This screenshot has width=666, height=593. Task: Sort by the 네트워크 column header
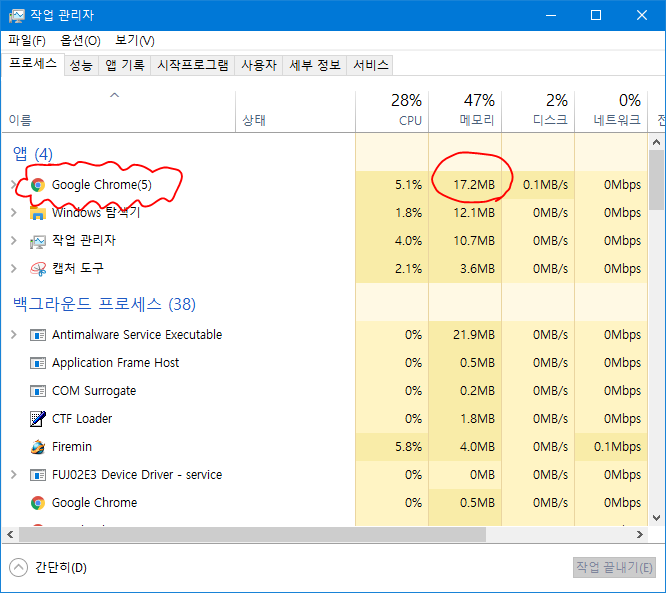[x=611, y=111]
